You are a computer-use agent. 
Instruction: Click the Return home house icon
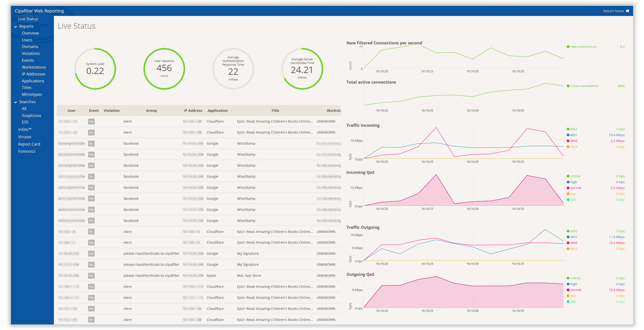[627, 11]
